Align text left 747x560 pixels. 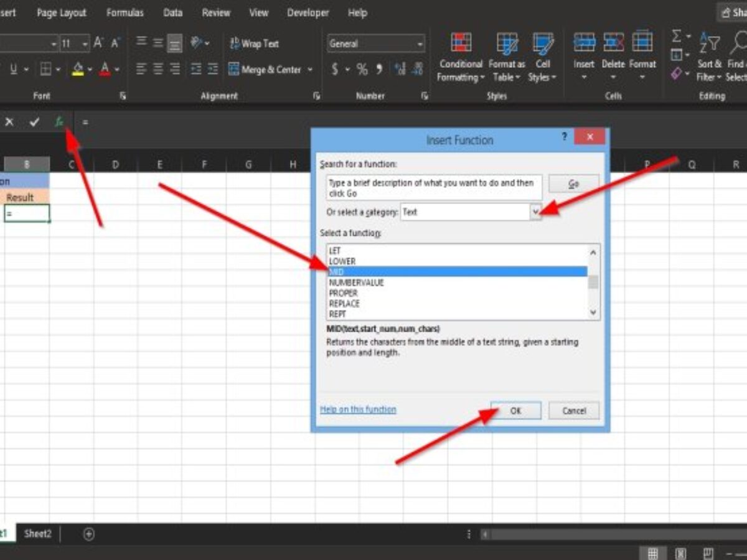[x=141, y=70]
